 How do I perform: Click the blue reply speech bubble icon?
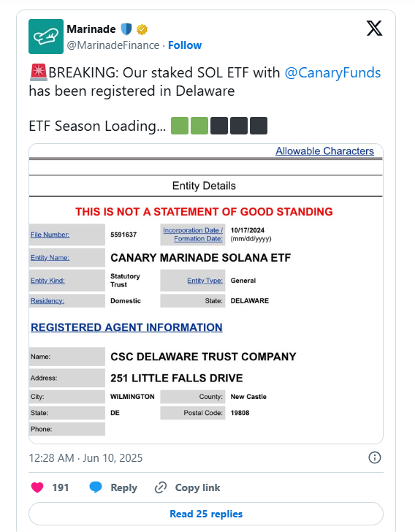coord(96,487)
